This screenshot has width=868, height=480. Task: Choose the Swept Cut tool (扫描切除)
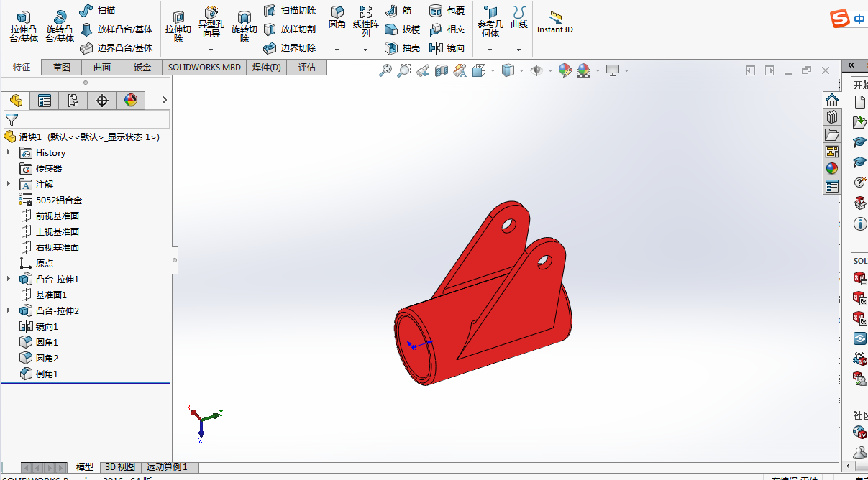[290, 11]
